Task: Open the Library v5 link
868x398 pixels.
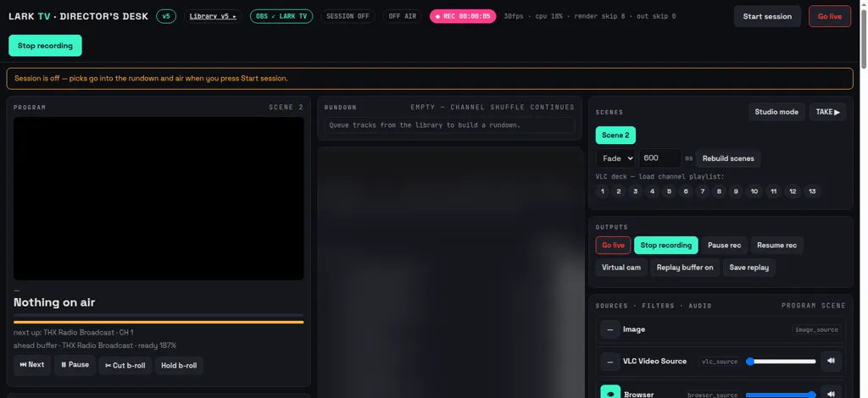Action: click(213, 17)
